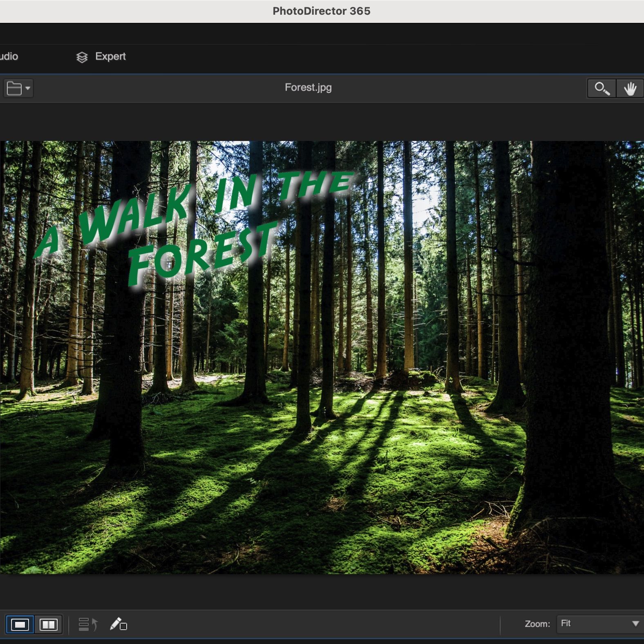Expand the folder button's dropdown arrow
This screenshot has width=644, height=644.
point(28,88)
